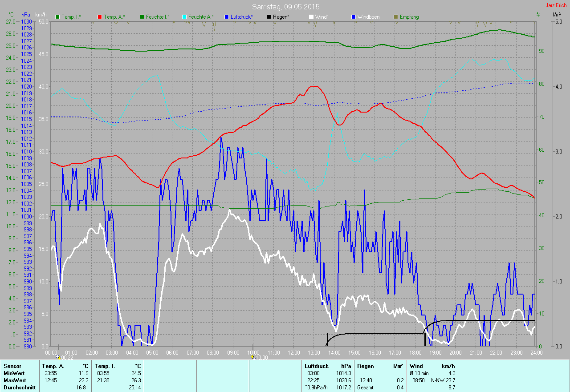Select the yellow 10:00 time marker

(252, 357)
